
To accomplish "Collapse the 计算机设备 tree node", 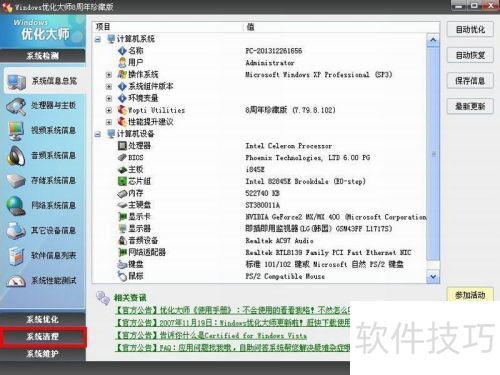I will 98,134.
